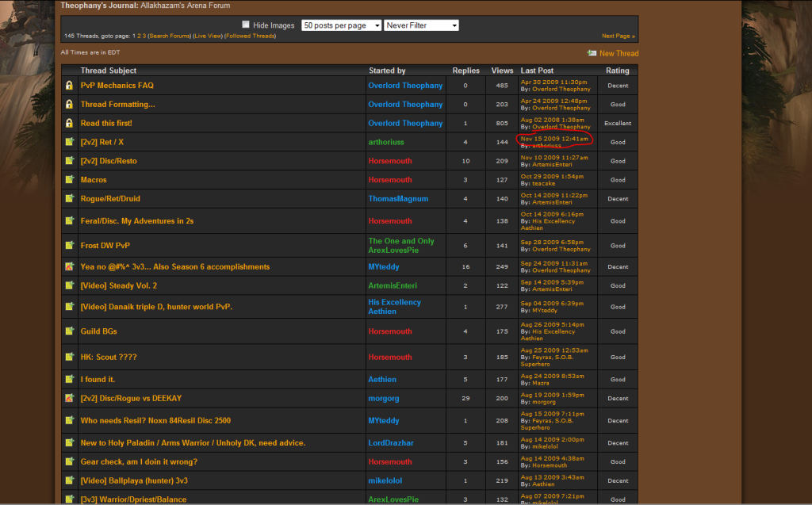Click the lock icon beside Read this first!

(70, 124)
